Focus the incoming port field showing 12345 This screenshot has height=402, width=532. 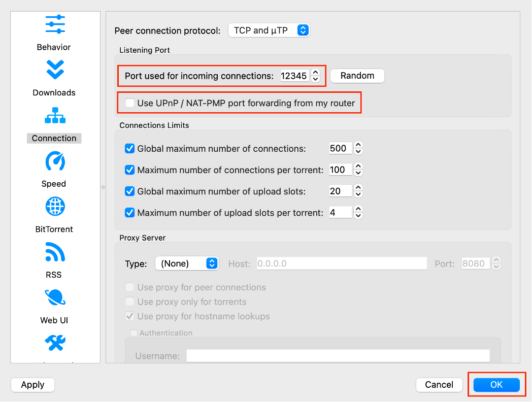coord(294,76)
